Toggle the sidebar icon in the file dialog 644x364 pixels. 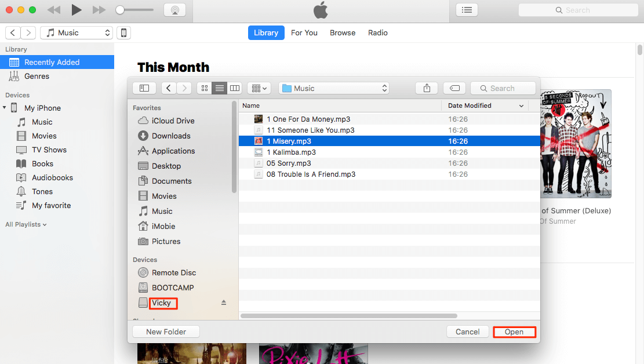(144, 88)
